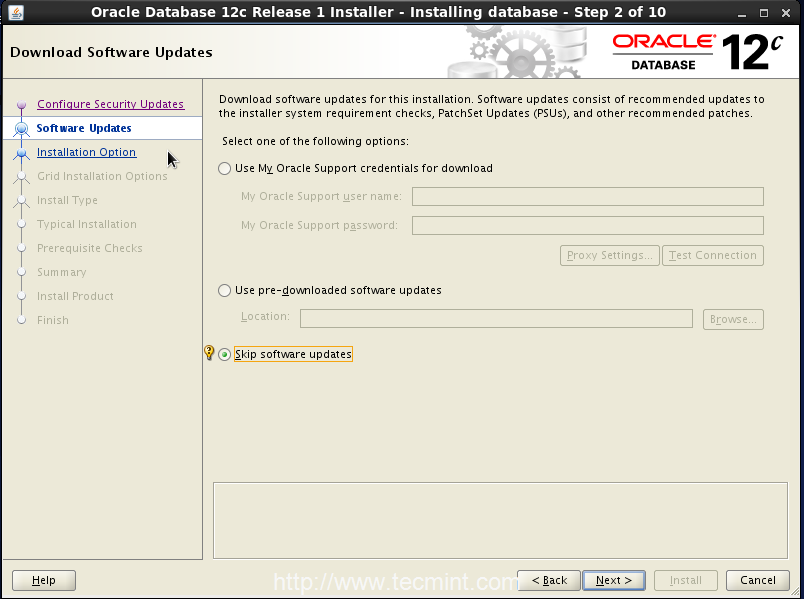Screen dimensions: 804x599
Task: Close the installer window
Action: (x=786, y=13)
